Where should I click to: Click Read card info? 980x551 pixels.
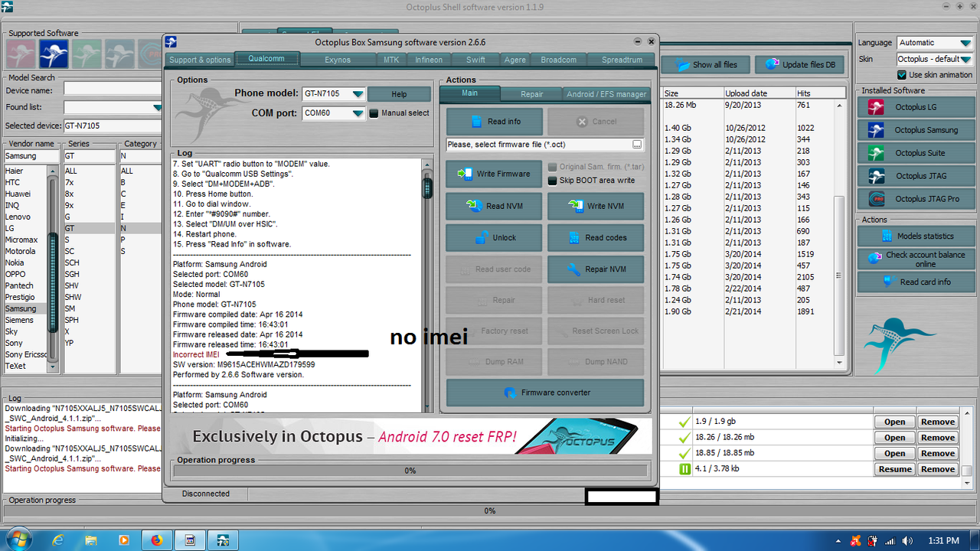coord(915,282)
